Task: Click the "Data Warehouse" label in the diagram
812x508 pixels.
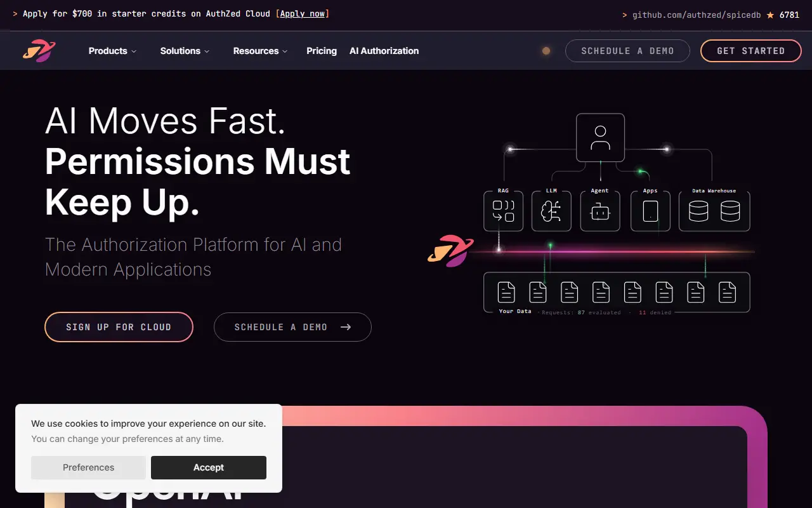Action: 714,190
